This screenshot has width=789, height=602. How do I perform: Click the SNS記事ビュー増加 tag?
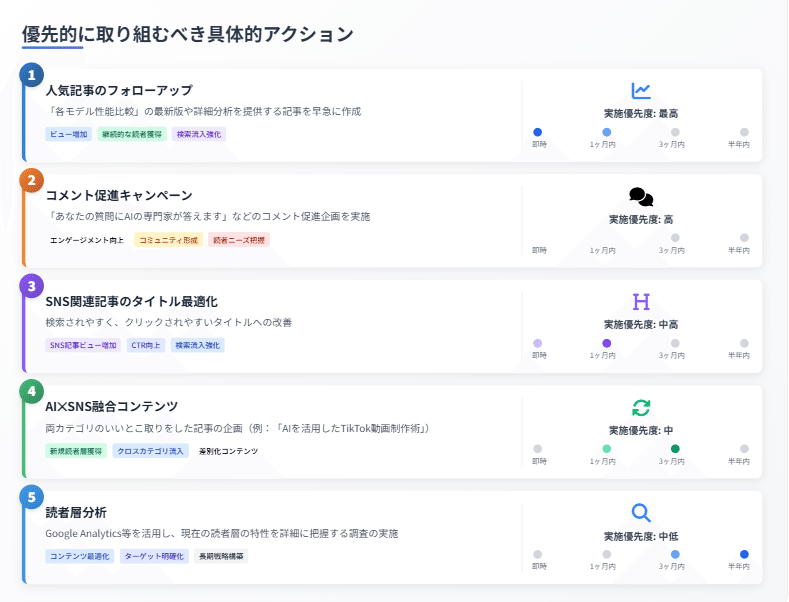[83, 345]
